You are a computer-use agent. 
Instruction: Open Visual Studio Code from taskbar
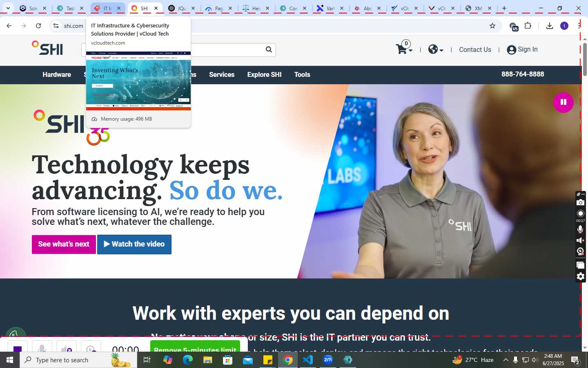[x=308, y=360]
